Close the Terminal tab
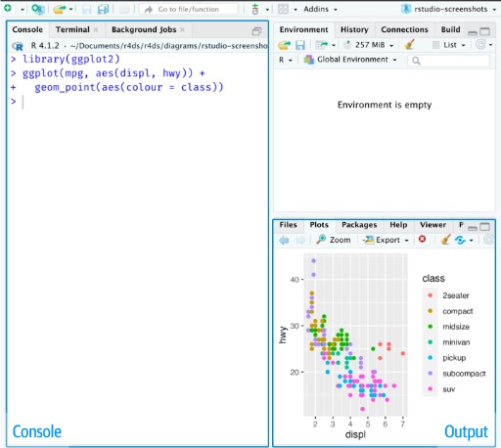The width and height of the screenshot is (501, 448). (96, 29)
